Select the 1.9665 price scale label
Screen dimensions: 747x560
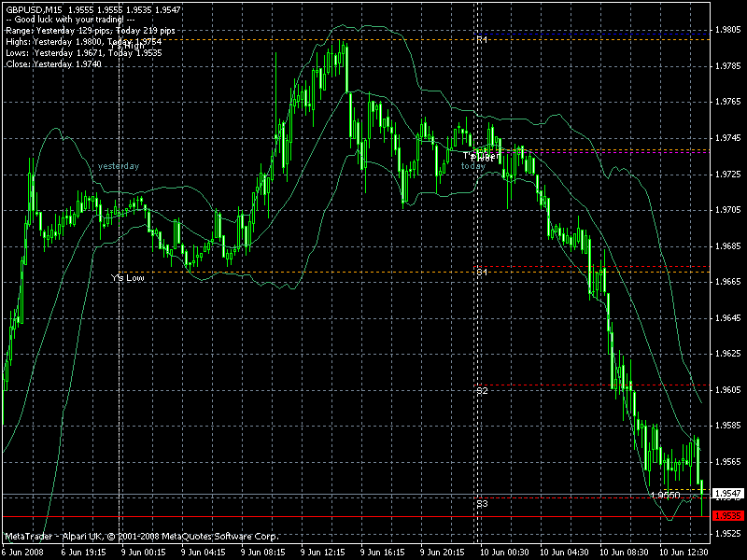point(728,282)
